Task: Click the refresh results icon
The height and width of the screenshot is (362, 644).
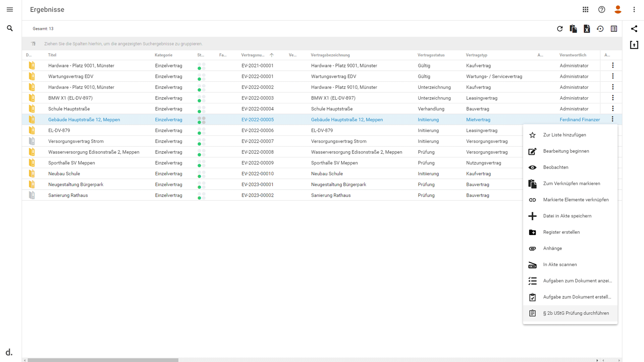Action: [560, 29]
